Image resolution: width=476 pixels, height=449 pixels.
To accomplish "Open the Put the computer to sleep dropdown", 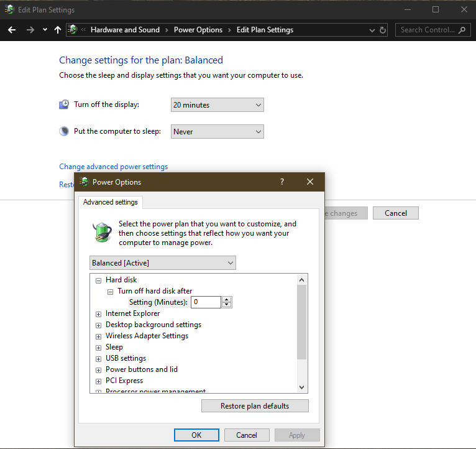I will click(217, 132).
